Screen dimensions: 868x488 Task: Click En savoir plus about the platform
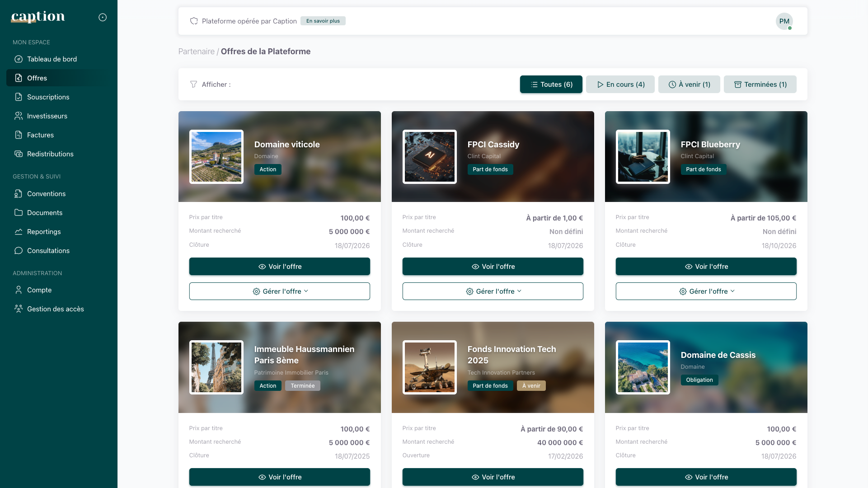[x=323, y=21]
